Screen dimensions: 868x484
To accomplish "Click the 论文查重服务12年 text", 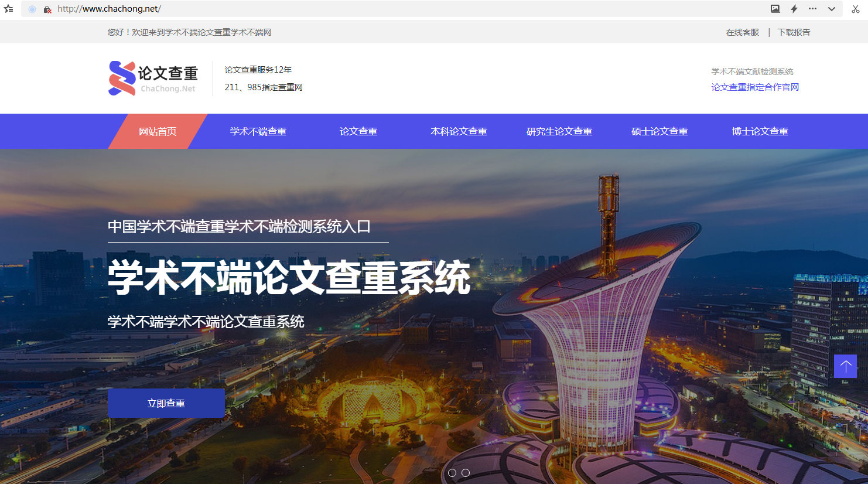I will point(258,70).
